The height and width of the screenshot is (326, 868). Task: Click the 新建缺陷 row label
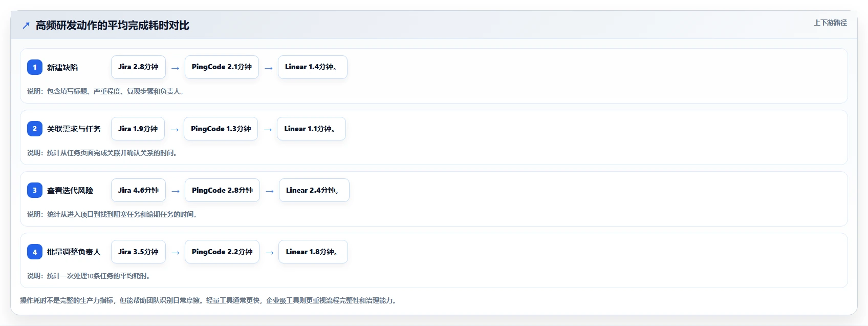tap(62, 67)
